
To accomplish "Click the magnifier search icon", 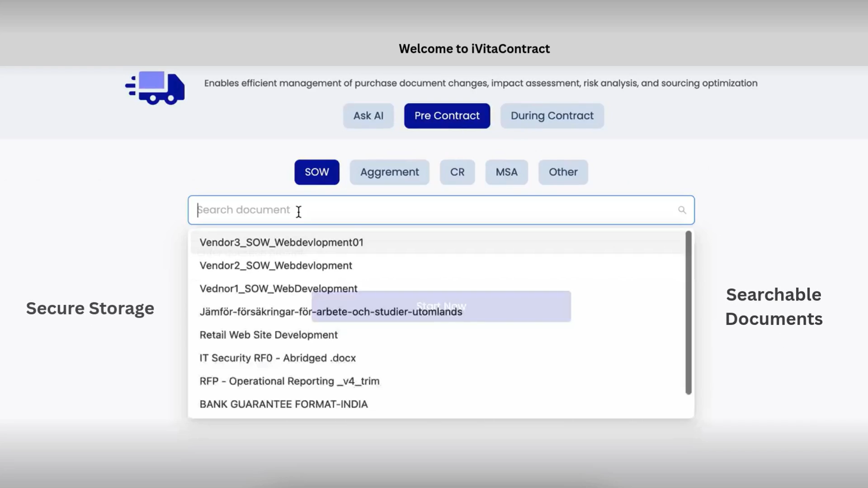I will click(682, 210).
